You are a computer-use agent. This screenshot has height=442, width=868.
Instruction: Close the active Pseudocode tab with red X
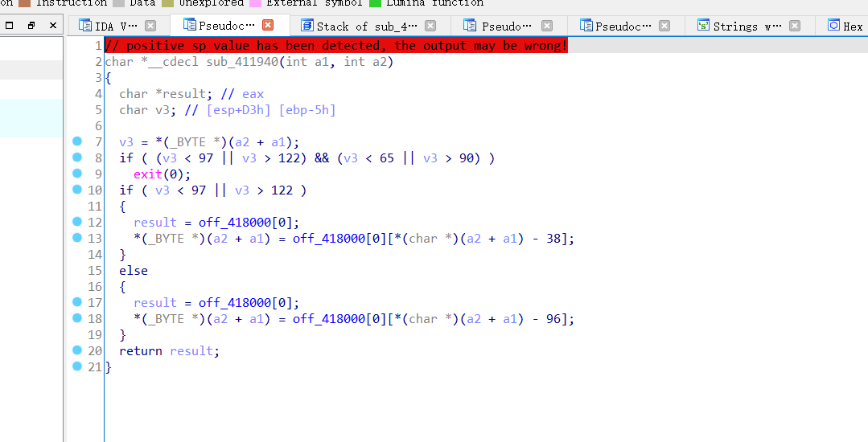pyautogui.click(x=268, y=25)
